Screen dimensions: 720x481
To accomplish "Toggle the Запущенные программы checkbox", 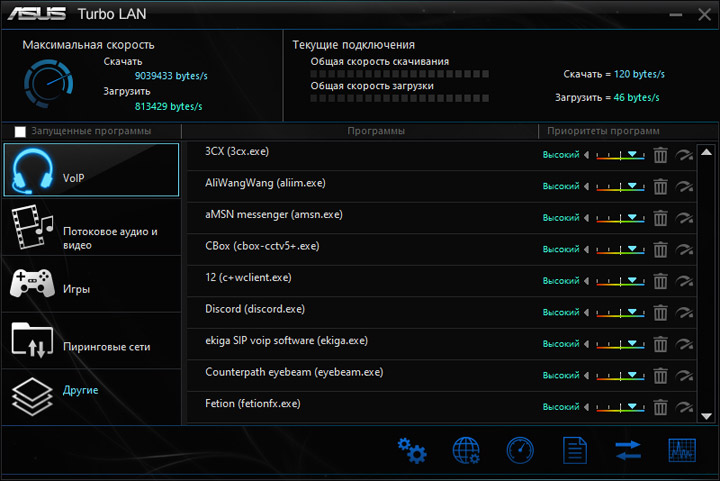I will tap(20, 132).
